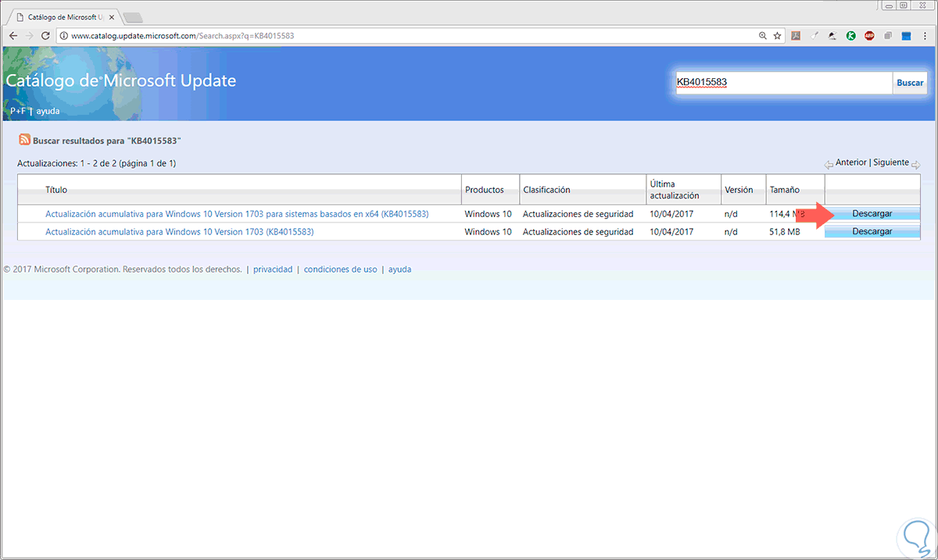Click the zoom magnifier icon in address bar
The height and width of the screenshot is (560, 938).
point(763,36)
